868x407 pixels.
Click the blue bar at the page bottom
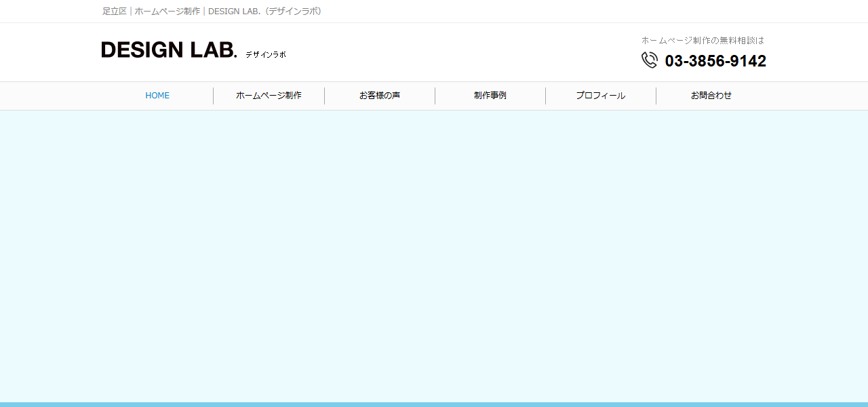pyautogui.click(x=434, y=404)
